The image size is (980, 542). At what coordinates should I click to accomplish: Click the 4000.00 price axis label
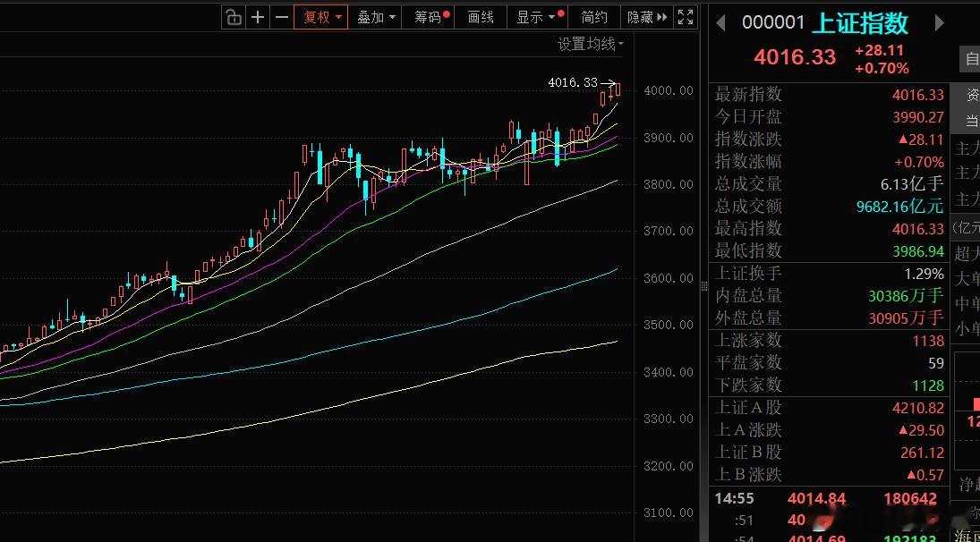point(669,90)
